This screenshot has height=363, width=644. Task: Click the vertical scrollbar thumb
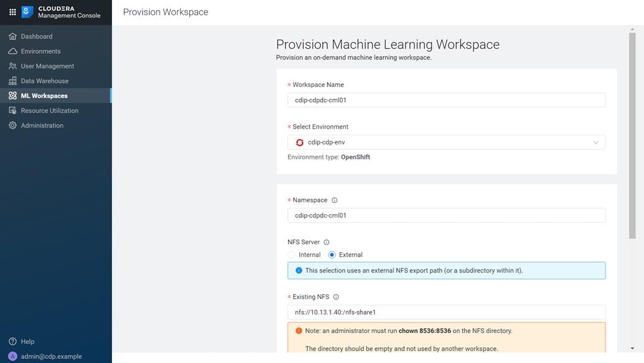632,135
